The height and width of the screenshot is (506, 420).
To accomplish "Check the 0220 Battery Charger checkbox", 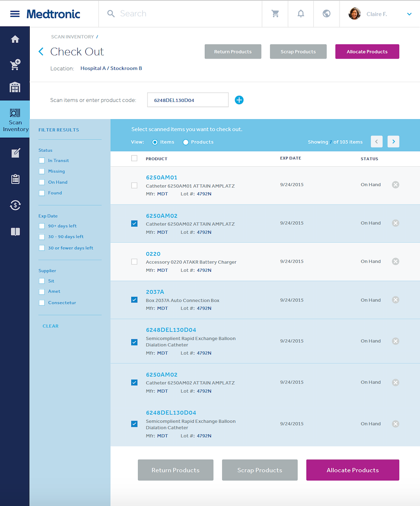I will pos(134,262).
